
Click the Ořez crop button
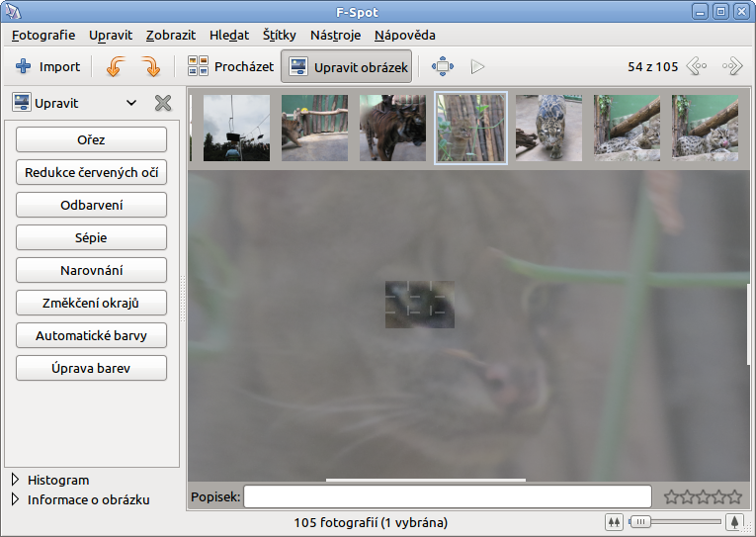(91, 139)
